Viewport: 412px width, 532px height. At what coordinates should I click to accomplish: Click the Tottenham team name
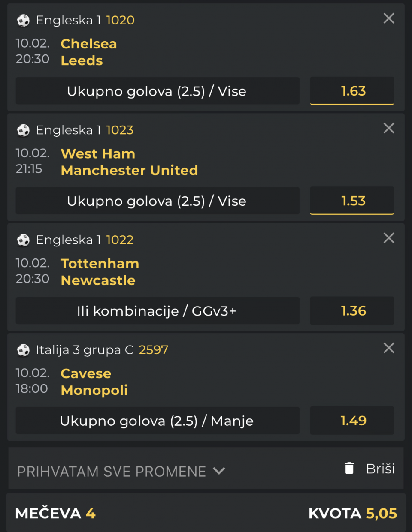click(100, 264)
